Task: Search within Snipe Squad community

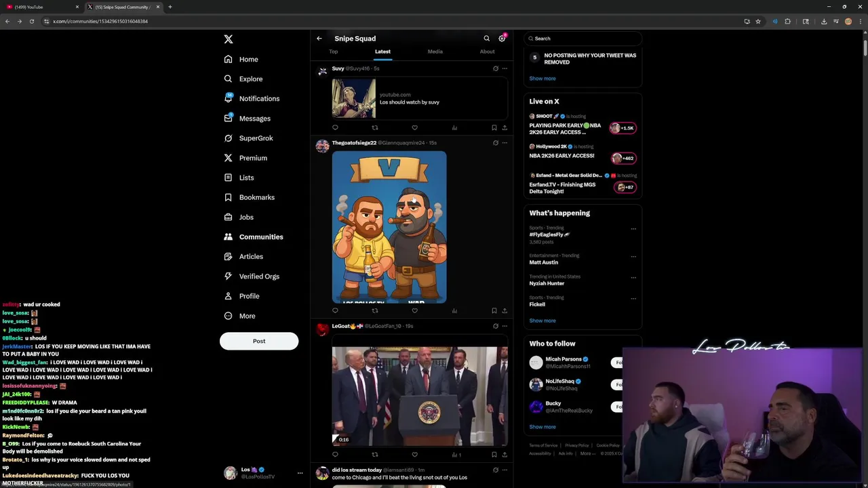Action: click(486, 39)
